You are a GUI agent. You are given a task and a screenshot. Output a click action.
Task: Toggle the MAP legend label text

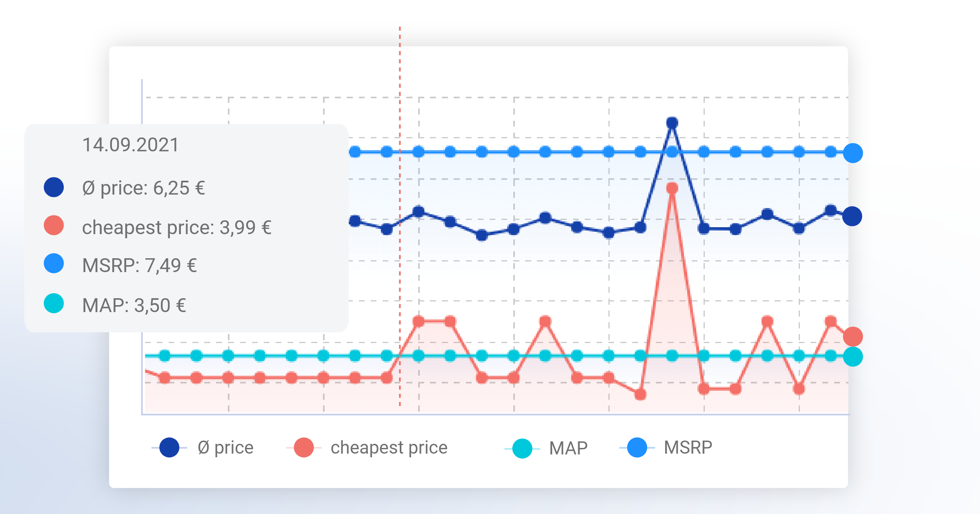pyautogui.click(x=568, y=448)
